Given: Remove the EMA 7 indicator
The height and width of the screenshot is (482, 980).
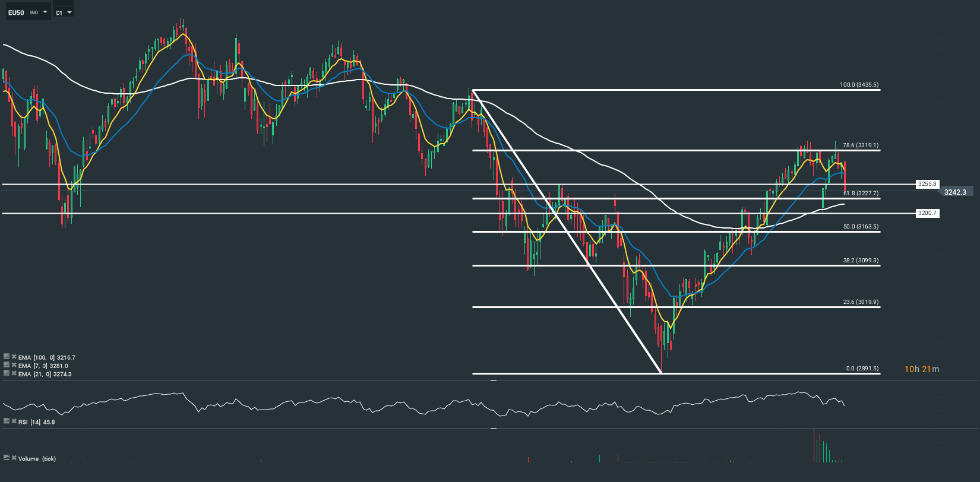Looking at the screenshot, I should pos(14,365).
